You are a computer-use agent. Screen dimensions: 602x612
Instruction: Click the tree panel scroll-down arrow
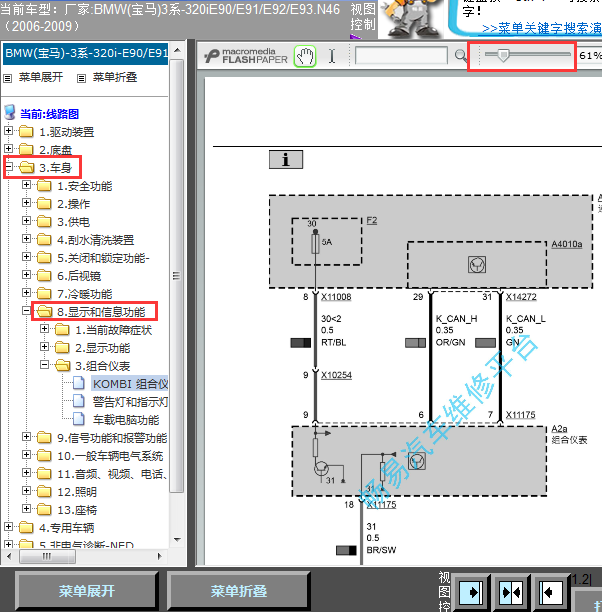(177, 539)
